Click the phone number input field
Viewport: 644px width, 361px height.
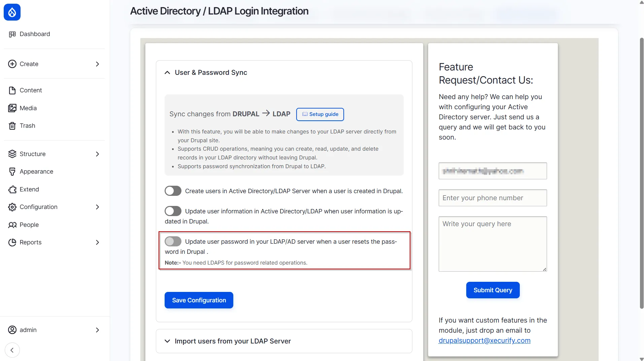493,198
